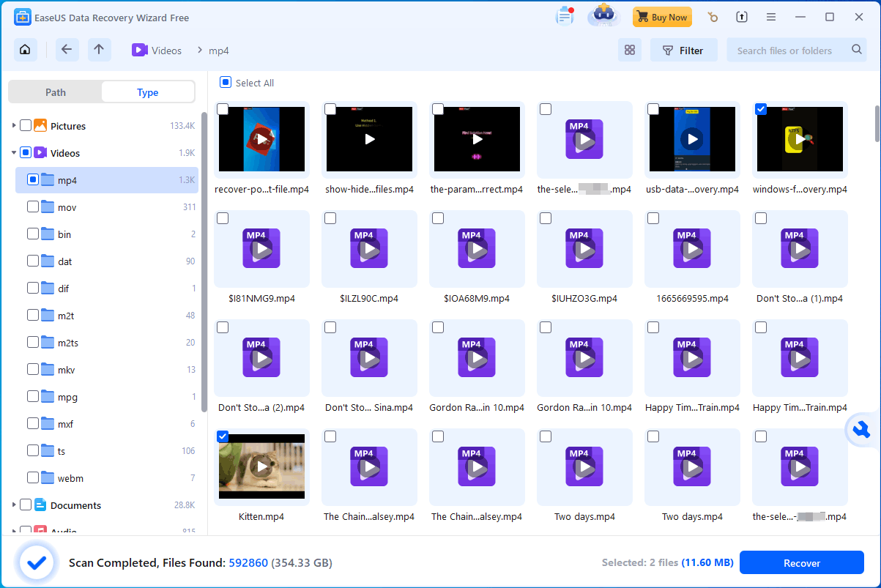Expand the Documents tree node
This screenshot has height=588, width=881.
14,505
